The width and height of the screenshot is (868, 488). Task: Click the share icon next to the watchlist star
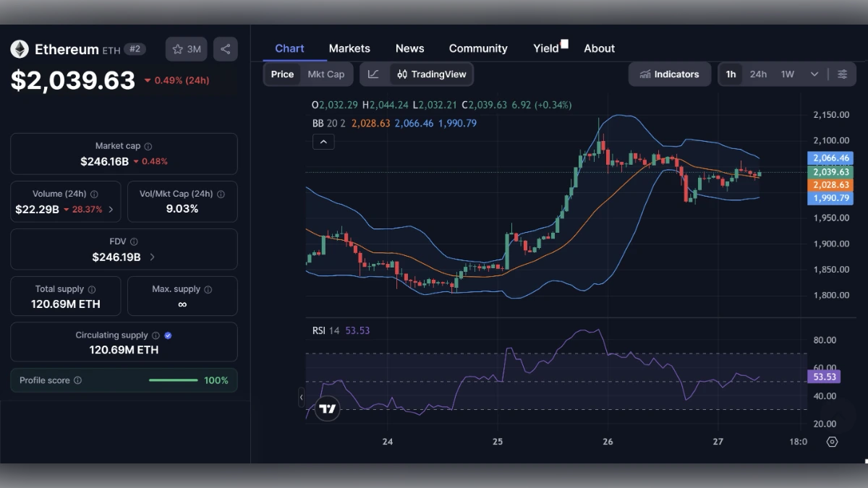225,48
